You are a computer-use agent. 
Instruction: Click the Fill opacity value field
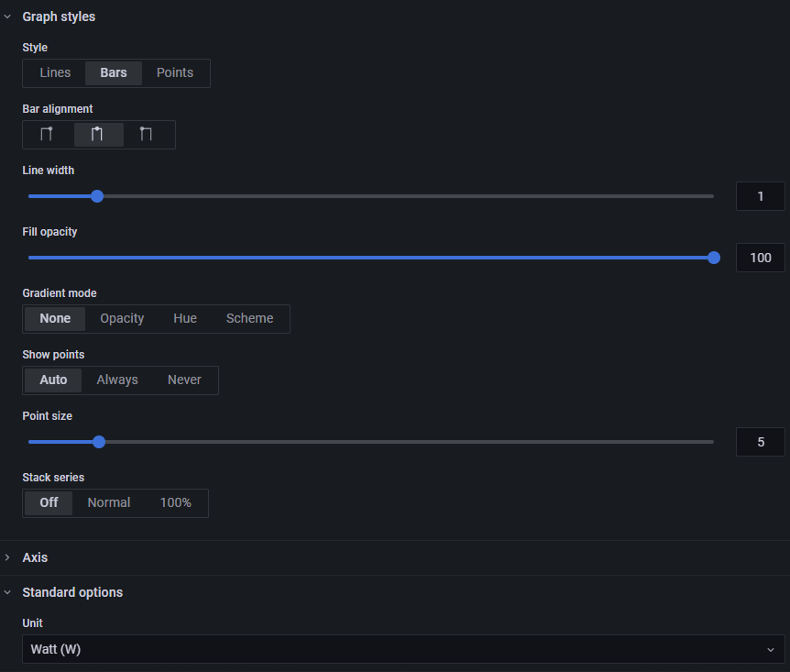point(760,258)
